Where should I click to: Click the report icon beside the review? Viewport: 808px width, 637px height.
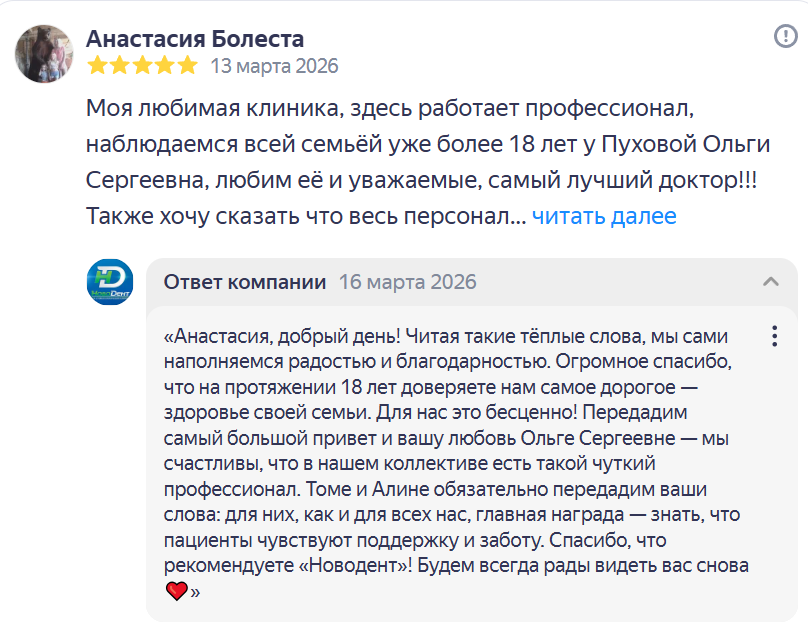click(785, 37)
